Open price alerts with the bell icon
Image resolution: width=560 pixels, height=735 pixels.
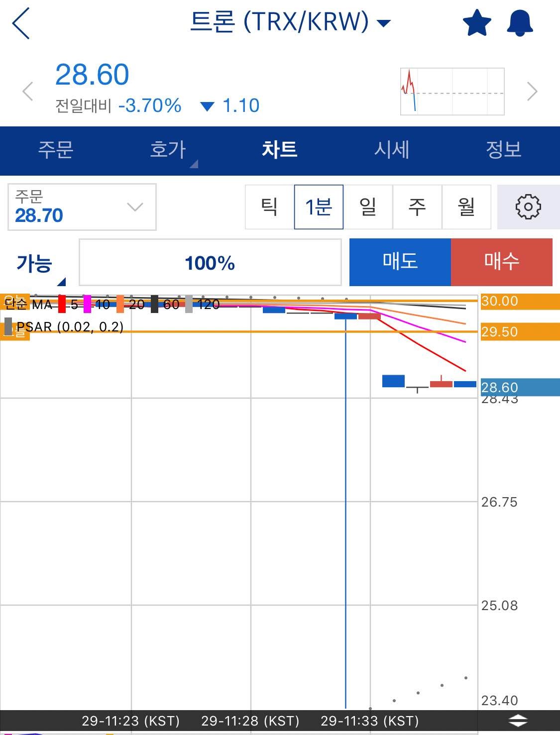[520, 22]
